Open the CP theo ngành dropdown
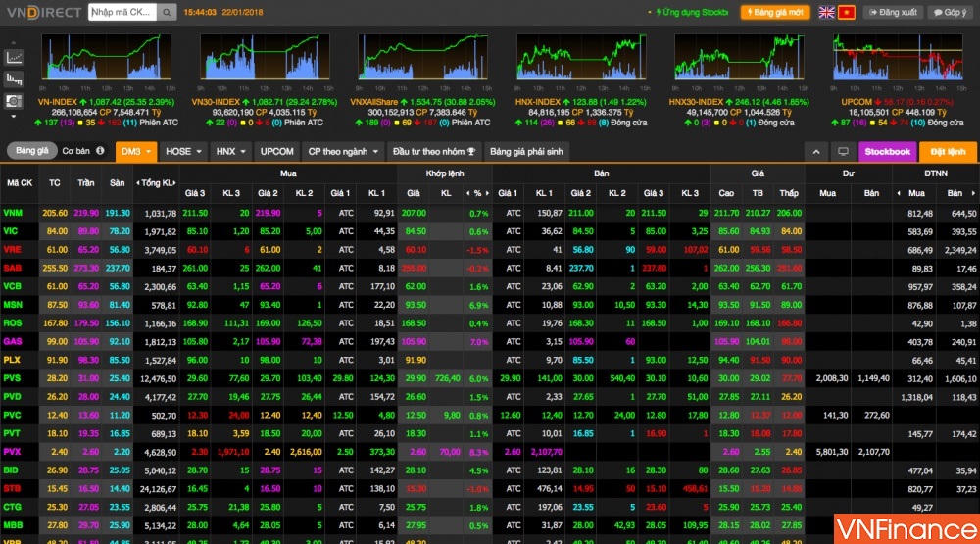980x544 pixels. coord(341,152)
